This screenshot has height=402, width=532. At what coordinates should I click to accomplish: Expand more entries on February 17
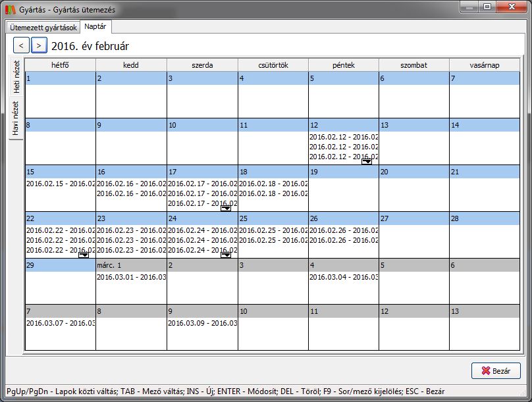pos(225,208)
